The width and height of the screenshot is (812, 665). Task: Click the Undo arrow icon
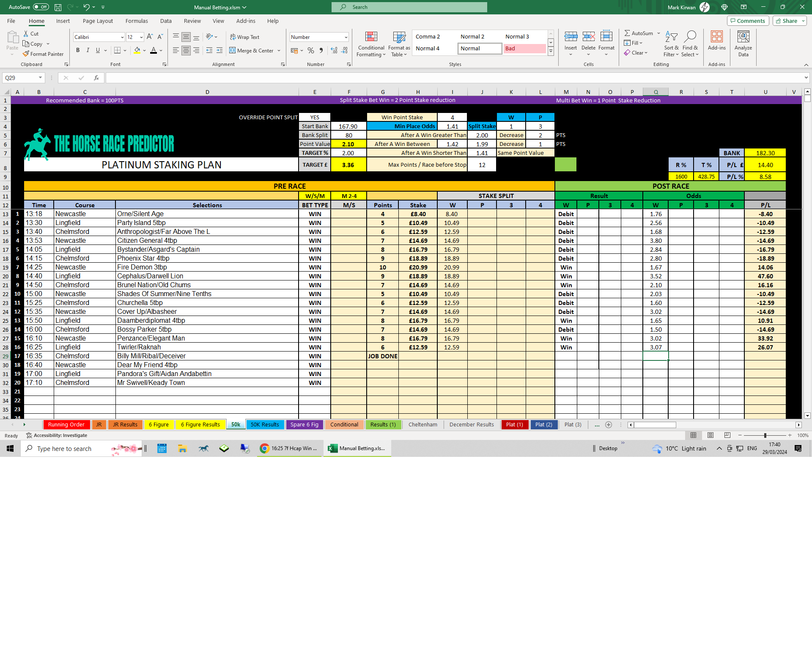[86, 7]
